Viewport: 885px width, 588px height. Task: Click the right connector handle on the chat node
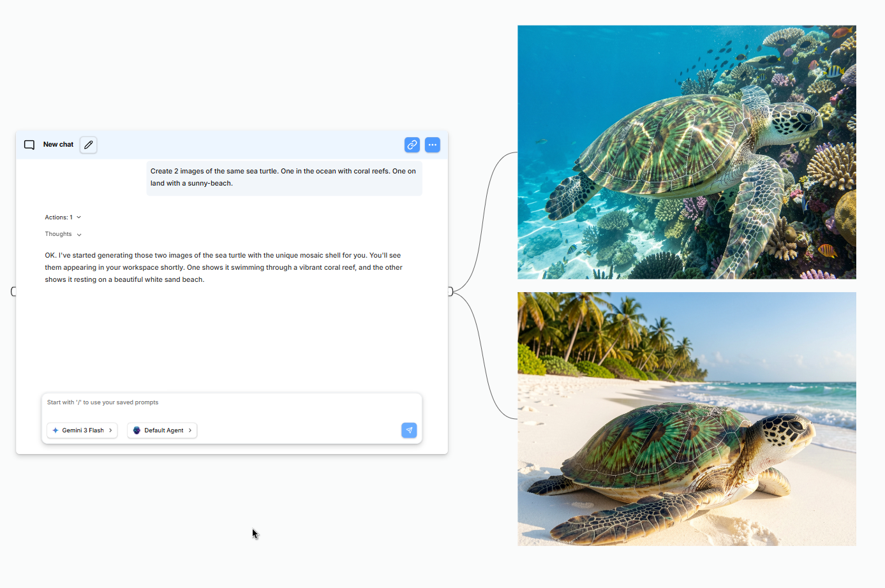click(x=450, y=291)
